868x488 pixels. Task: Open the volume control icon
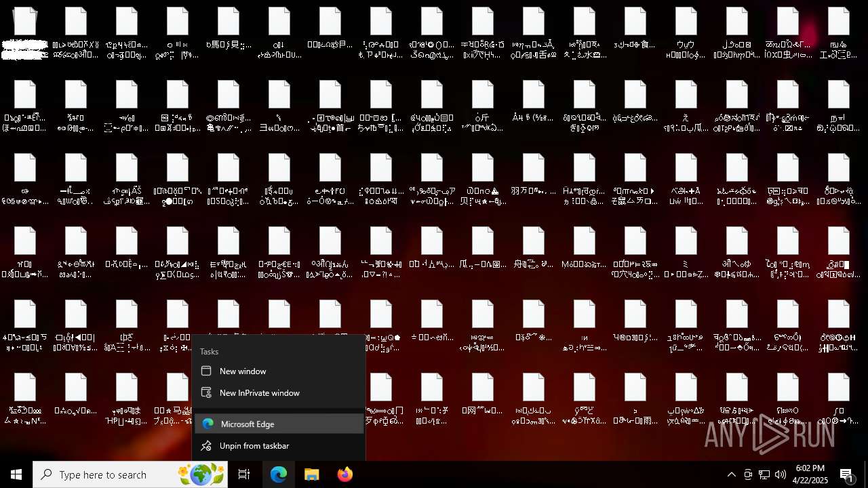point(781,474)
